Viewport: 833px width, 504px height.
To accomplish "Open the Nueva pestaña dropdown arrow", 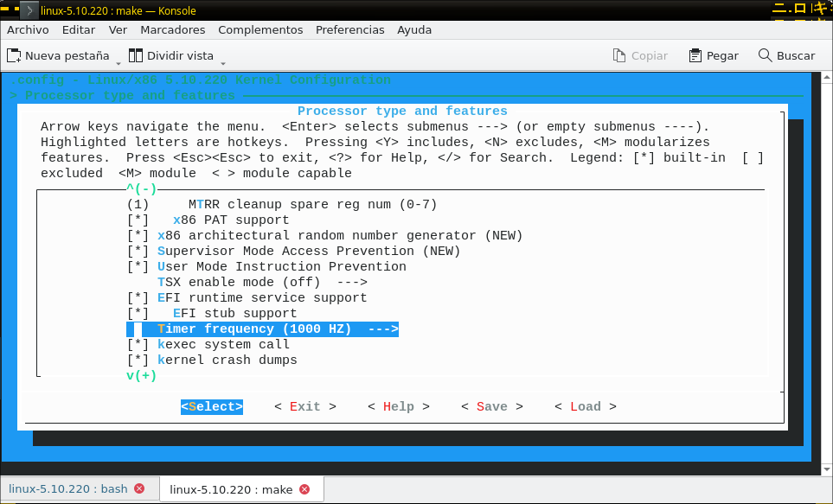I will click(x=119, y=64).
